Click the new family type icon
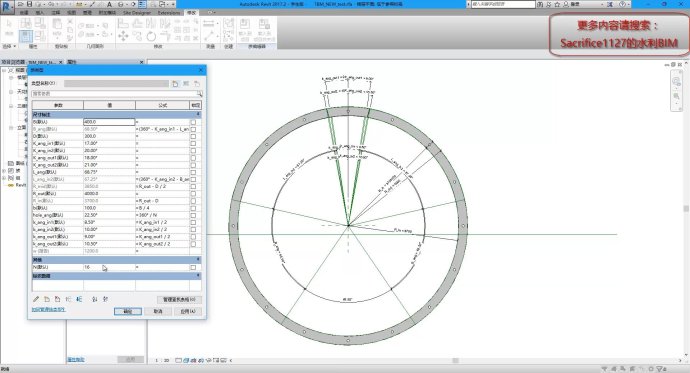The height and width of the screenshot is (373, 690). (x=175, y=84)
